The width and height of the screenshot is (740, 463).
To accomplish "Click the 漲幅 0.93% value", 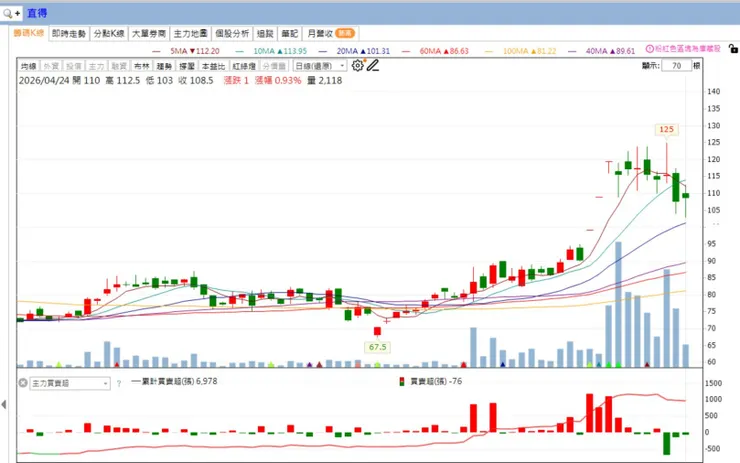I will click(278, 81).
